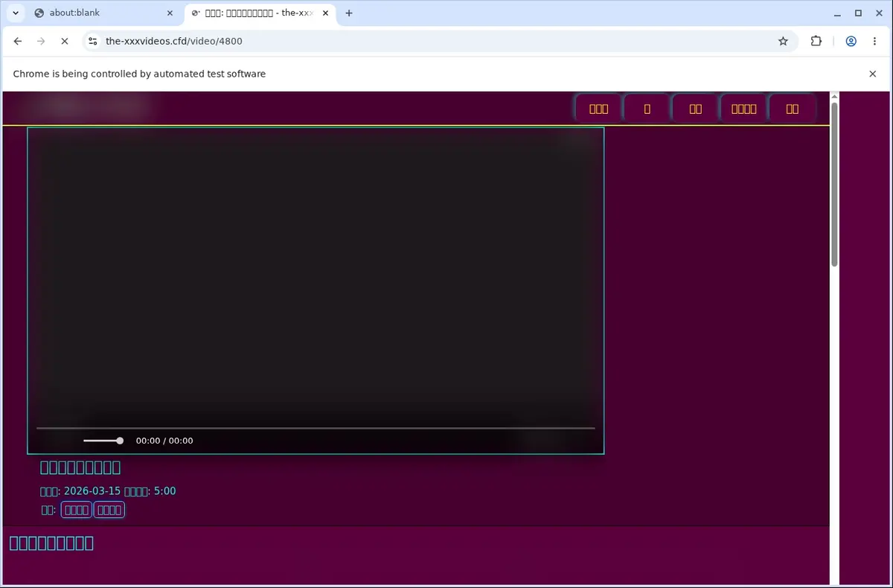The width and height of the screenshot is (893, 588).
Task: Click the video progress seek bar
Action: click(316, 428)
